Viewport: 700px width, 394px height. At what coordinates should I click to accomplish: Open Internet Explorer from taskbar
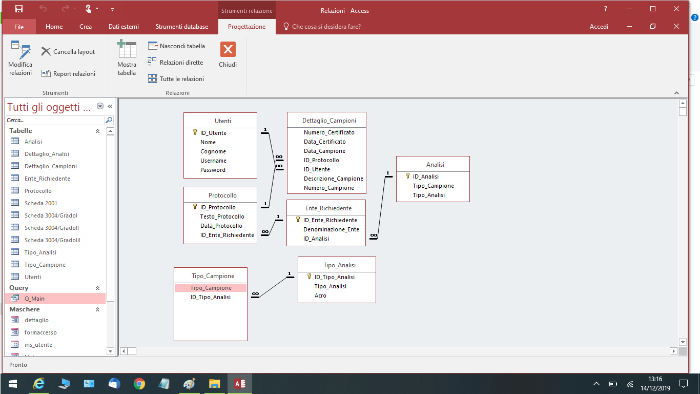point(39,384)
